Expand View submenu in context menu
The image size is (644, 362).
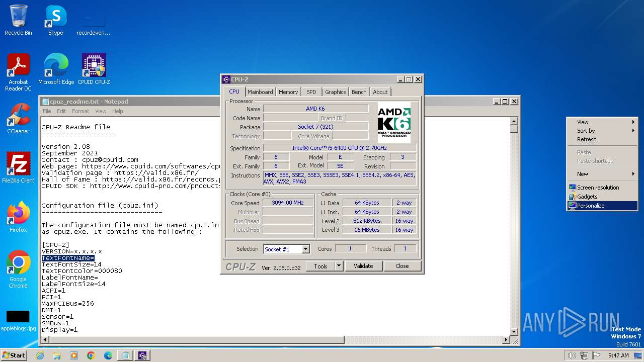[602, 122]
